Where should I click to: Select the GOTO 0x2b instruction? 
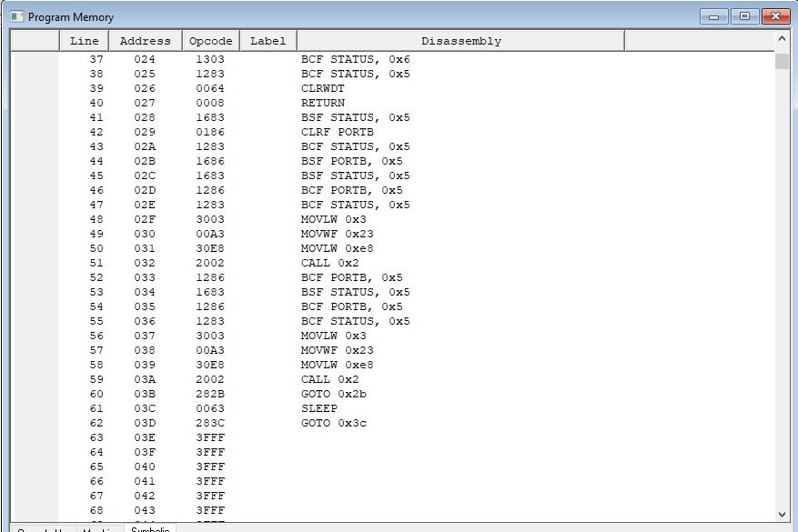[334, 394]
